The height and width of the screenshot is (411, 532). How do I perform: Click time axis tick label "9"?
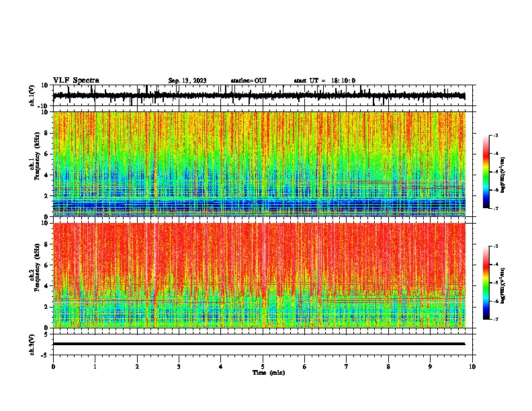(430, 367)
